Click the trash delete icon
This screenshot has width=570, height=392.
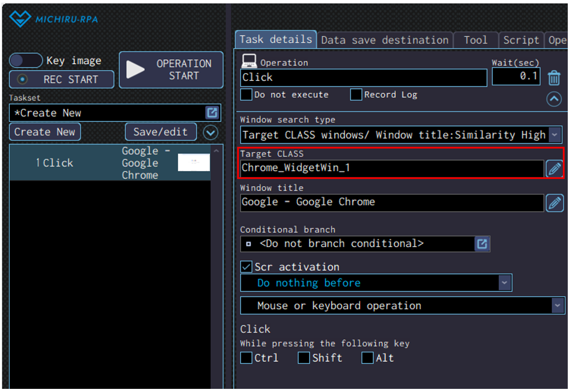pyautogui.click(x=554, y=78)
